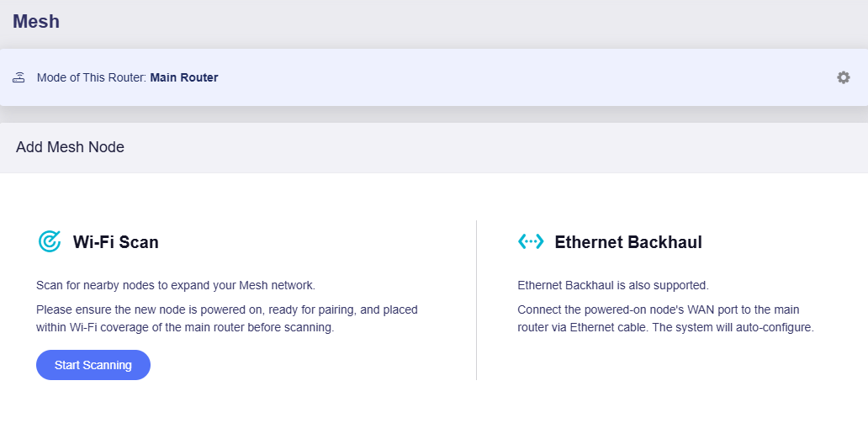Click the Mode of This Router label
The height and width of the screenshot is (423, 868).
92,77
